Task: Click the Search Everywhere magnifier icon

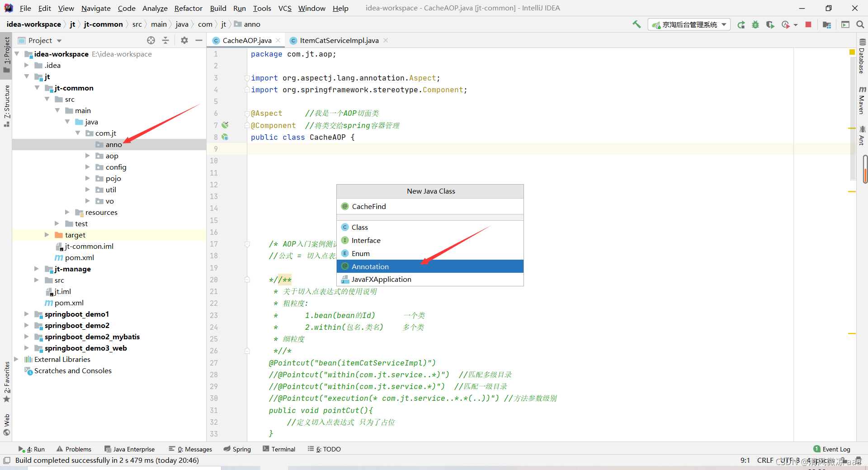Action: click(860, 24)
